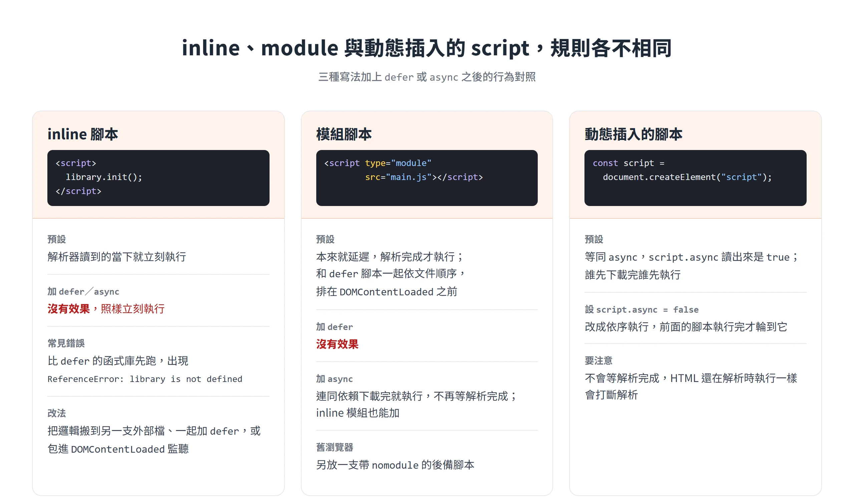Click the text 解析器讀到的當下就立刻執行
This screenshot has height=504, width=854.
[116, 257]
